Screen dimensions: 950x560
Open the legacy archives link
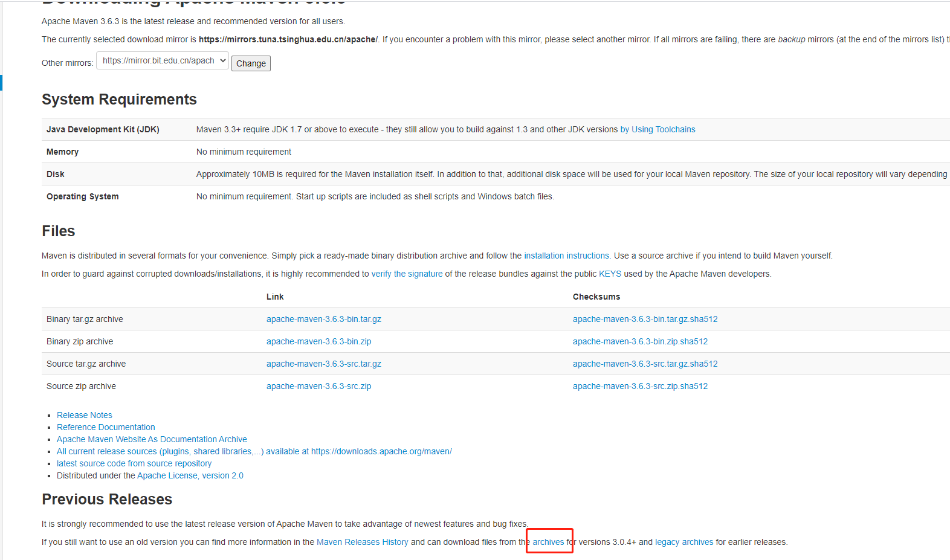coord(684,542)
